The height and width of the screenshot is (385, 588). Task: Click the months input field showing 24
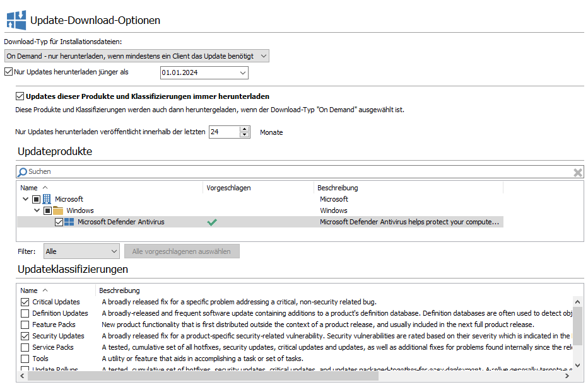pos(224,132)
